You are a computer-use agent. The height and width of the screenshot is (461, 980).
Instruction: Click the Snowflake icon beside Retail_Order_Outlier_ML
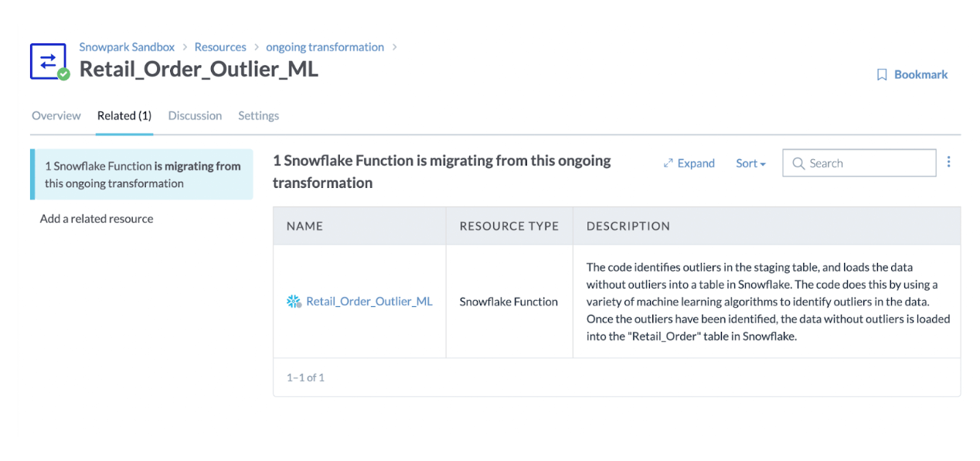pyautogui.click(x=294, y=302)
